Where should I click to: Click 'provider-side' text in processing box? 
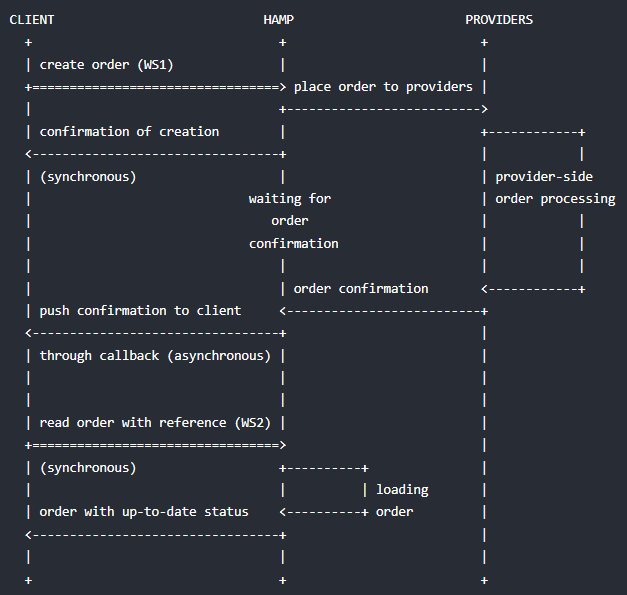pos(544,177)
